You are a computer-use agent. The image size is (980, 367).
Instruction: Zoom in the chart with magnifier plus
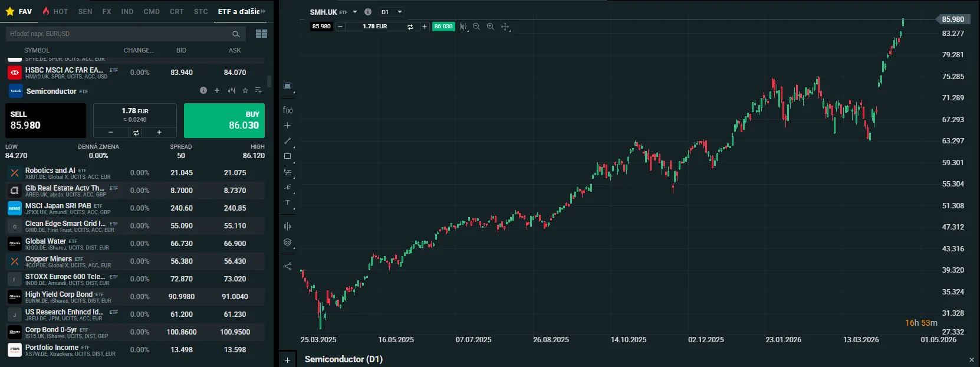pos(491,27)
